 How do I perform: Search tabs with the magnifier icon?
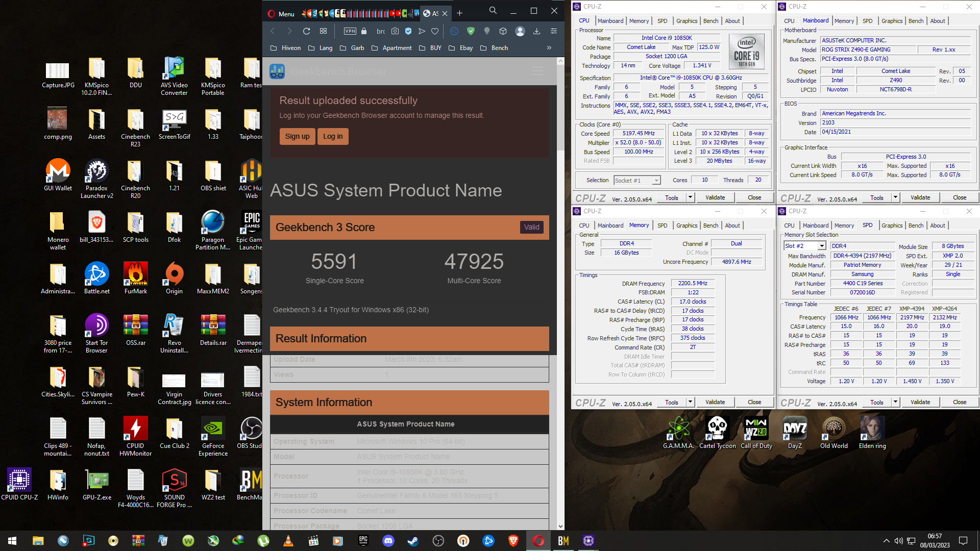[x=493, y=10]
